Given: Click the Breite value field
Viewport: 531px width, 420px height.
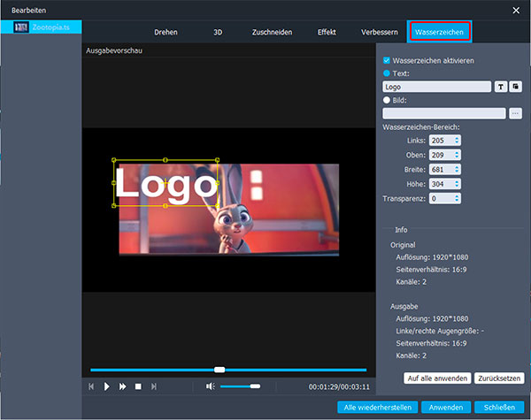Looking at the screenshot, I should pyautogui.click(x=442, y=170).
